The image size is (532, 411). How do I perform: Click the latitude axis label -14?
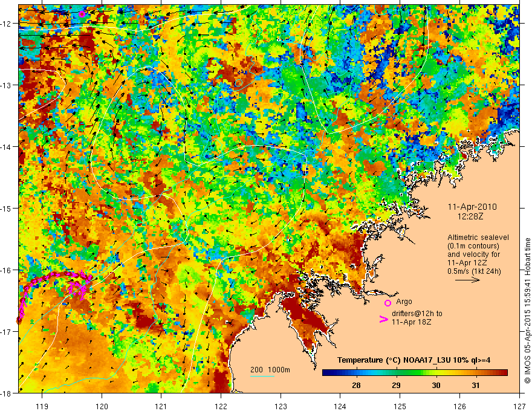pyautogui.click(x=6, y=147)
